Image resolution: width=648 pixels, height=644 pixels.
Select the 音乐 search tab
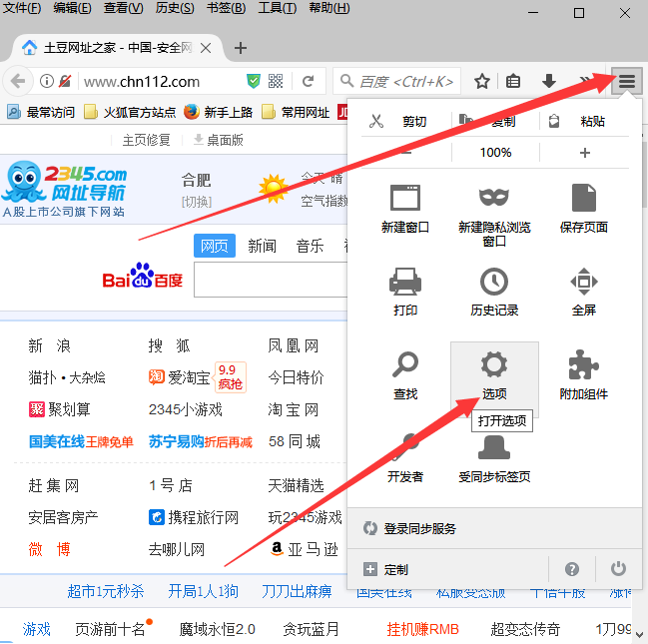[310, 246]
